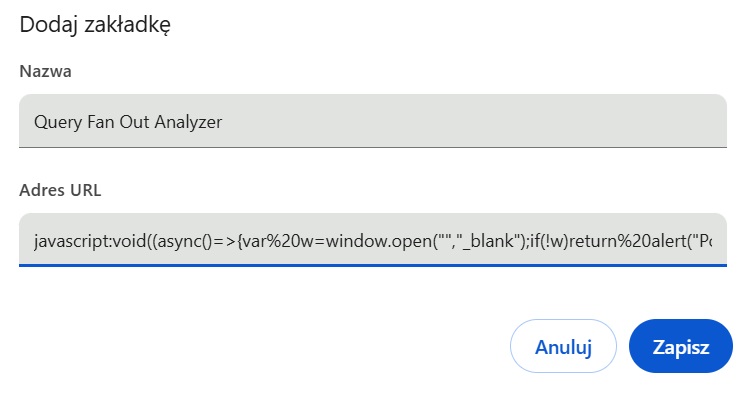Click the "Adres URL" field label
Screen dimensions: 749x401
click(60, 190)
